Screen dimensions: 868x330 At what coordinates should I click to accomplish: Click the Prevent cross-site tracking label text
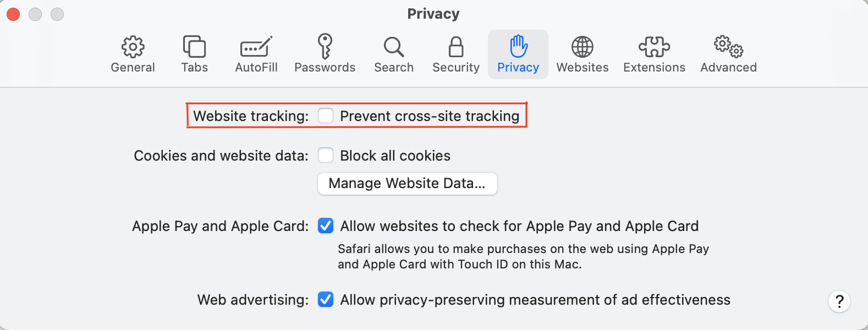[x=430, y=116]
